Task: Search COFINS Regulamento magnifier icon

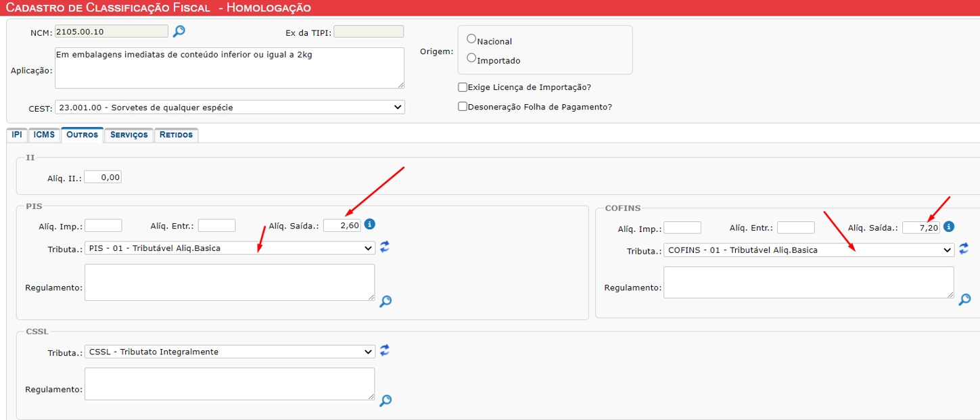Action: pos(964,299)
